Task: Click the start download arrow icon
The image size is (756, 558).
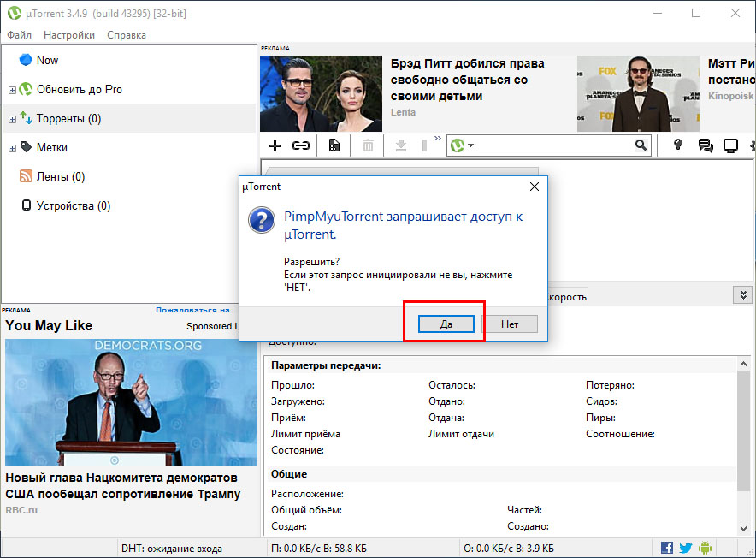Action: [400, 145]
